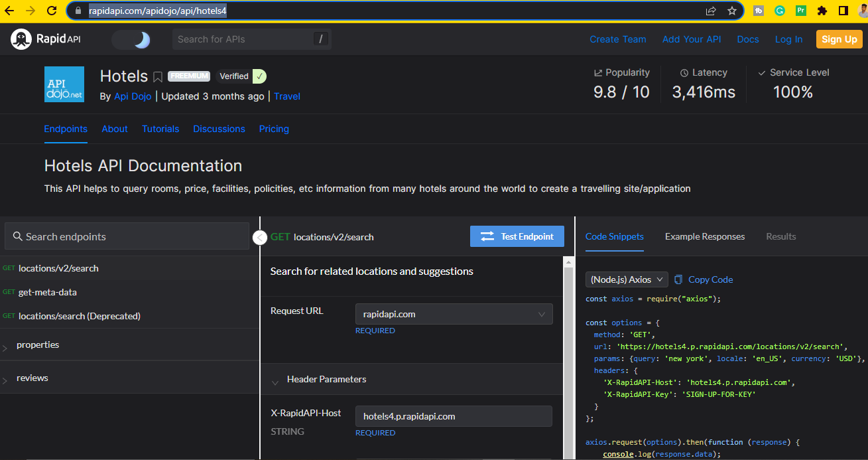This screenshot has width=868, height=460.
Task: Open the Docs link
Action: point(748,39)
